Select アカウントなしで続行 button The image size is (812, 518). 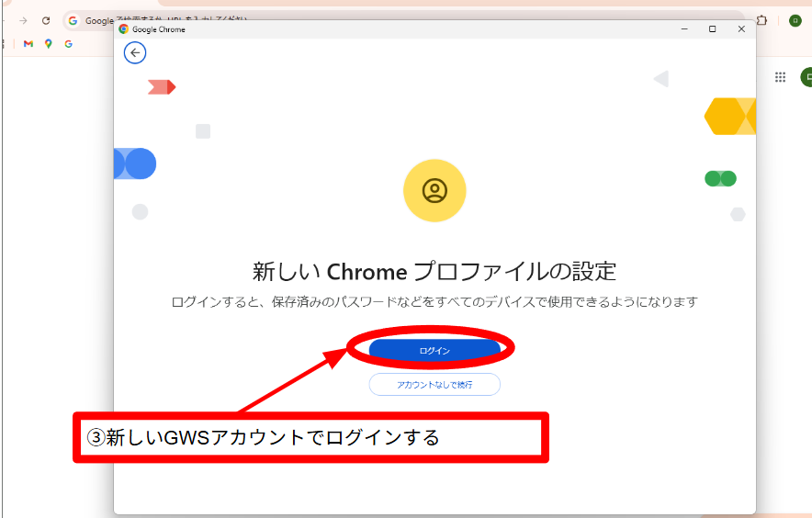pyautogui.click(x=434, y=385)
